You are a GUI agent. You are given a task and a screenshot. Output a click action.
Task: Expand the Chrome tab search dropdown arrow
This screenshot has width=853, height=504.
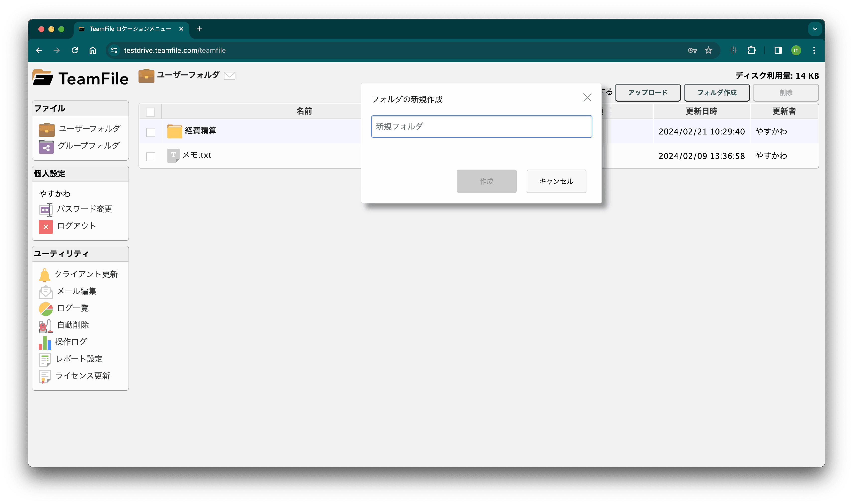tap(815, 29)
